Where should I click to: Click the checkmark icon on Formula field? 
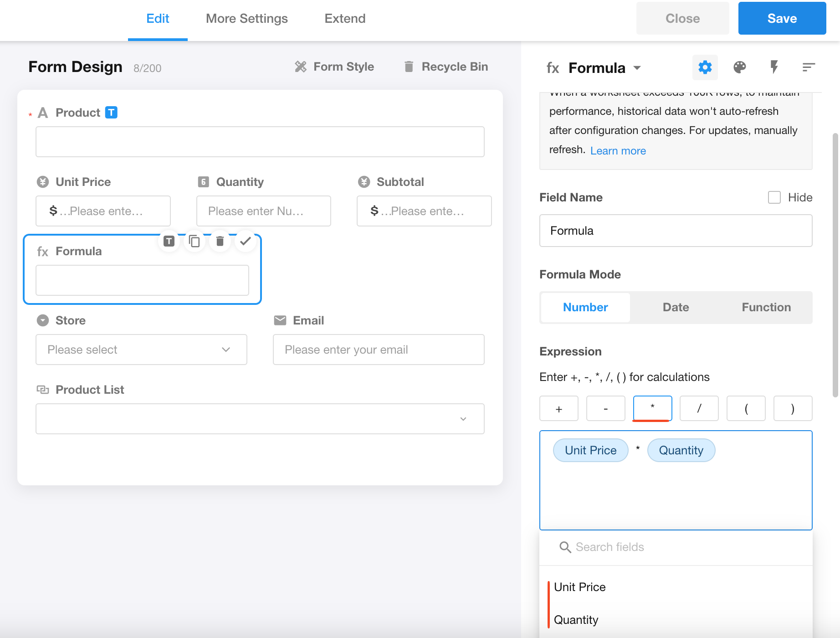click(x=245, y=241)
